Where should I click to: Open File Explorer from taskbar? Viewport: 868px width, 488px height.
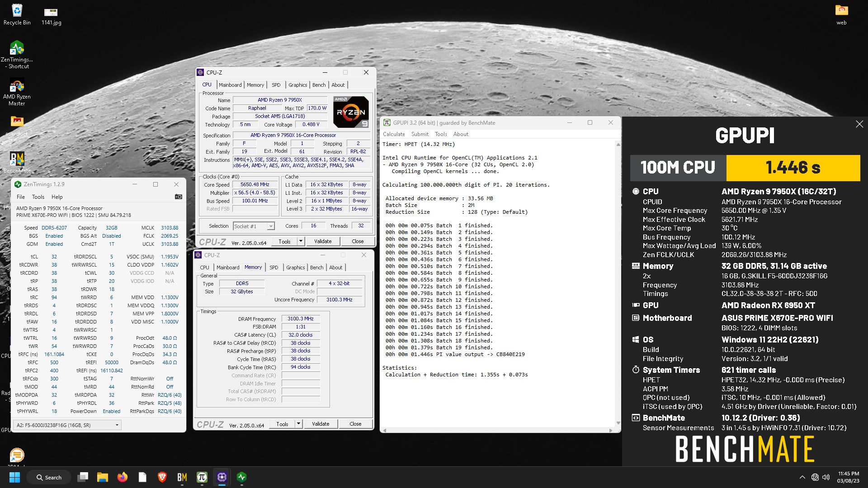coord(103,477)
